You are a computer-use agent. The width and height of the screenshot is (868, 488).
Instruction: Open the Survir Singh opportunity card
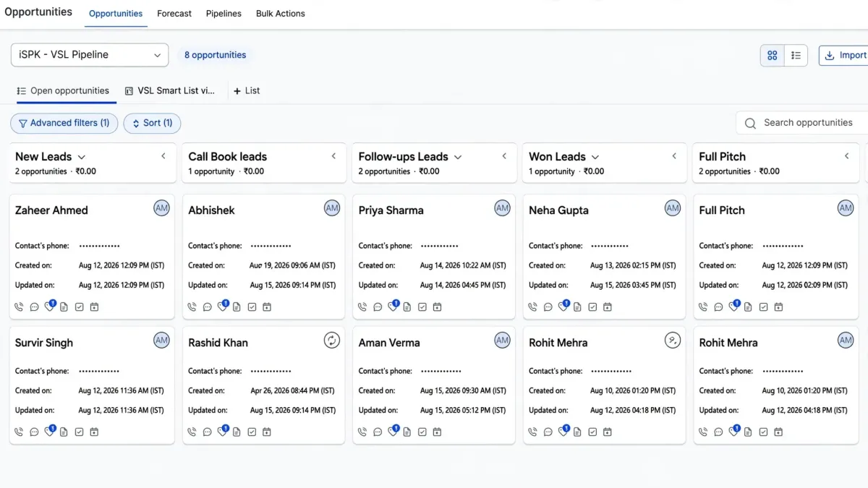pos(92,385)
